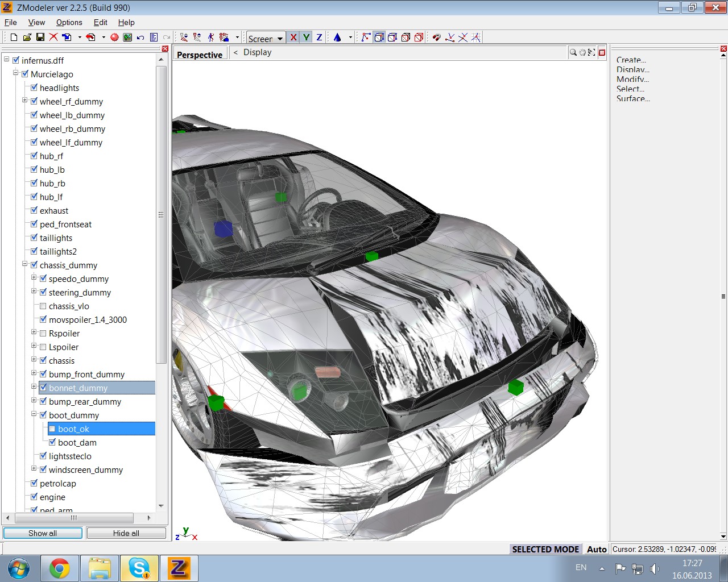Collapse the Murcielago tree node
728x582 pixels.
click(16, 73)
